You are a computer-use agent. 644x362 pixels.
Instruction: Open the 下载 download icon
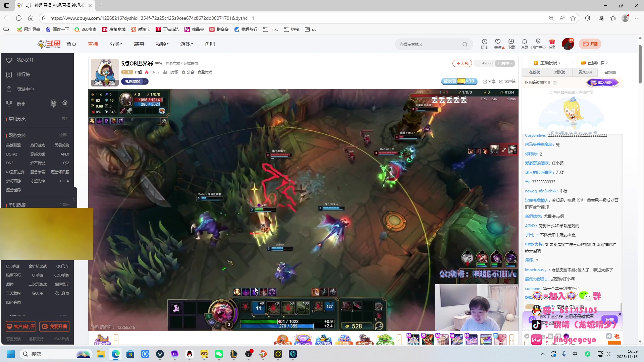511,42
